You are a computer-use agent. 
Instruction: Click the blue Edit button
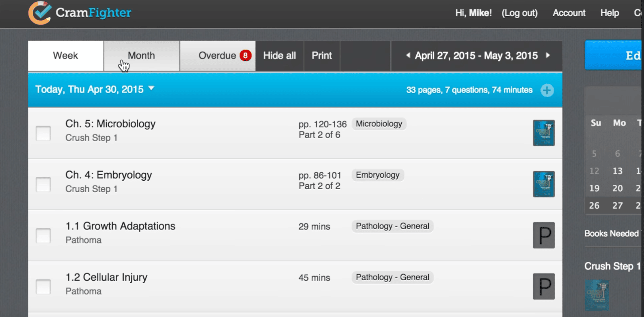[614, 55]
